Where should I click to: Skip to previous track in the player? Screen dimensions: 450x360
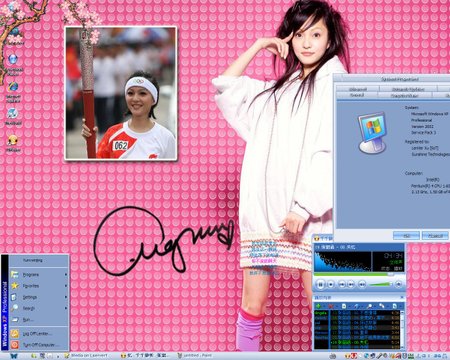coord(342,284)
